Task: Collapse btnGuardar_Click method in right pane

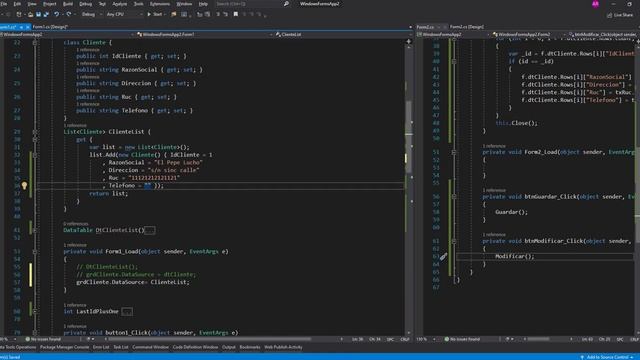Action: 453,197
